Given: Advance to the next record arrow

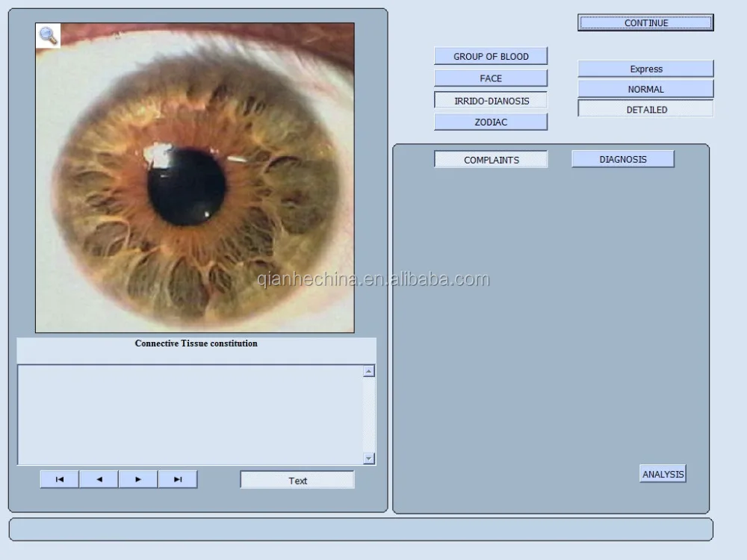Looking at the screenshot, I should coord(138,479).
